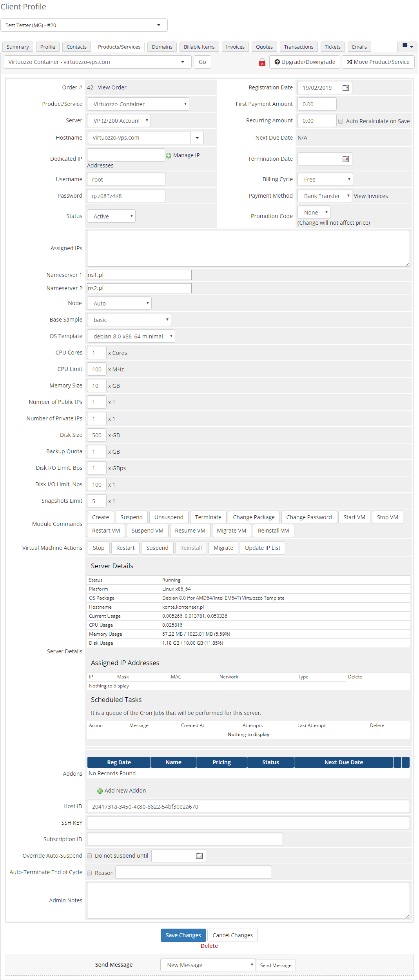
Task: Open Server VP dropdown
Action: coord(119,120)
